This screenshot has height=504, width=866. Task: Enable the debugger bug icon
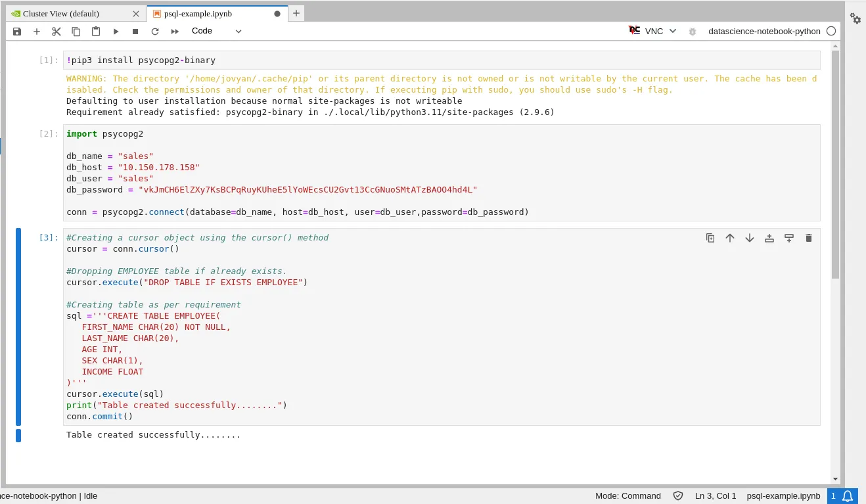692,32
